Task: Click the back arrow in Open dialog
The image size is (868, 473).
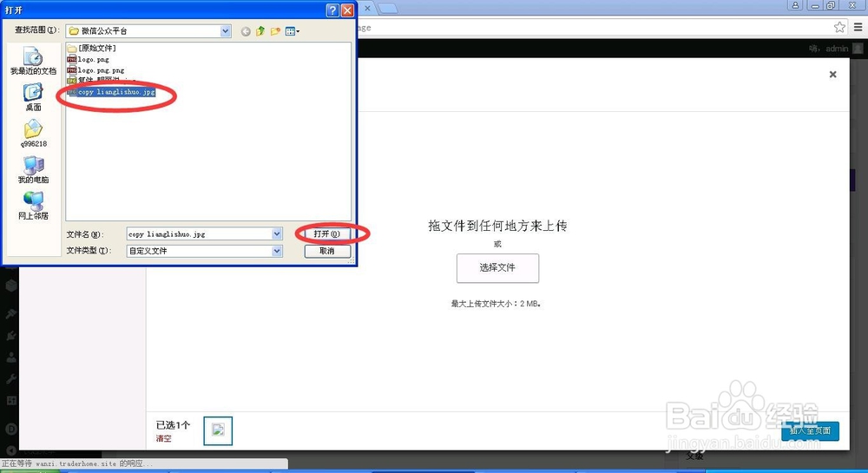Action: coord(246,31)
